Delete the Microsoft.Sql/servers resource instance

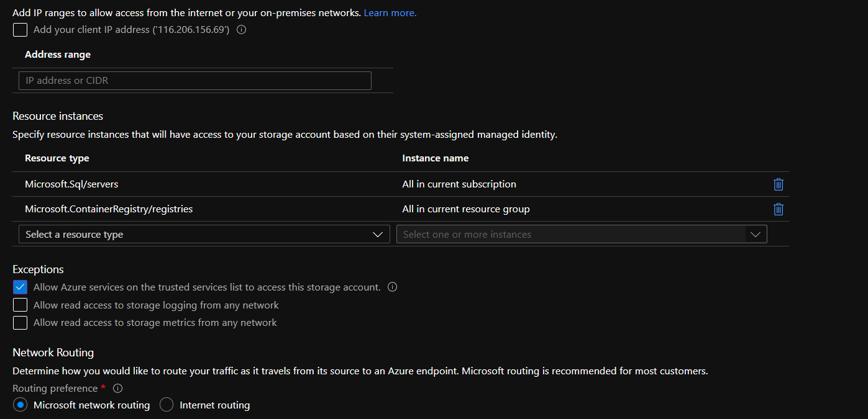pos(778,184)
